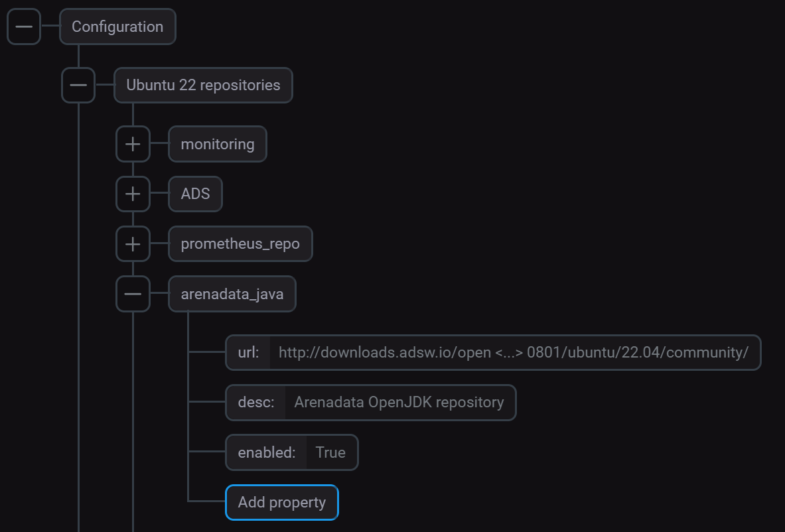The height and width of the screenshot is (532, 785).
Task: Click the plus icon beside monitoring
Action: pyautogui.click(x=133, y=144)
